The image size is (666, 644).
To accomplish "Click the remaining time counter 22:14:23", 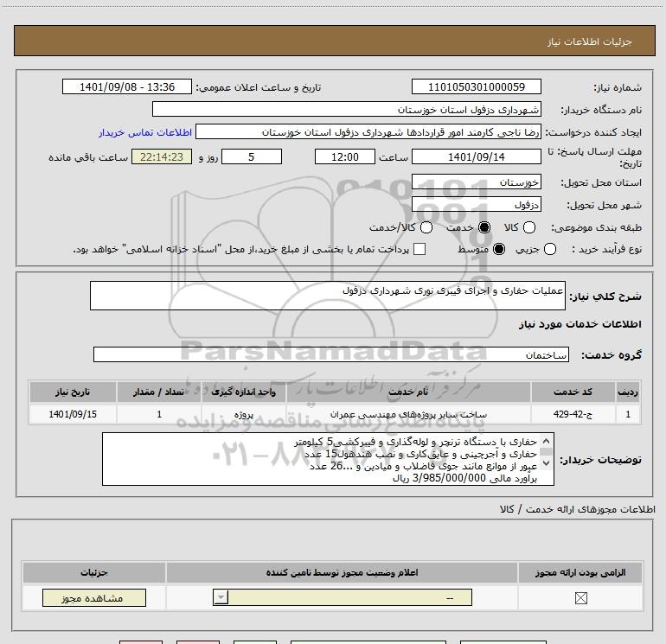I will [x=162, y=156].
